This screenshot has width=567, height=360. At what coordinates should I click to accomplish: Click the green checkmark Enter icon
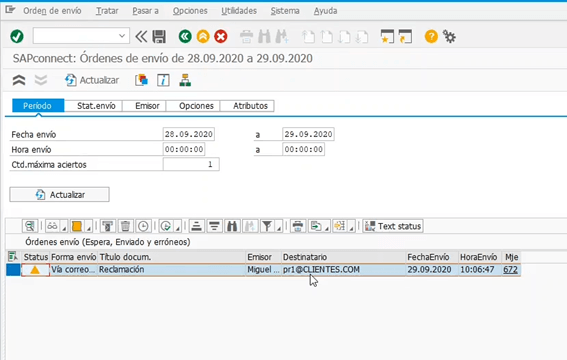tap(17, 36)
